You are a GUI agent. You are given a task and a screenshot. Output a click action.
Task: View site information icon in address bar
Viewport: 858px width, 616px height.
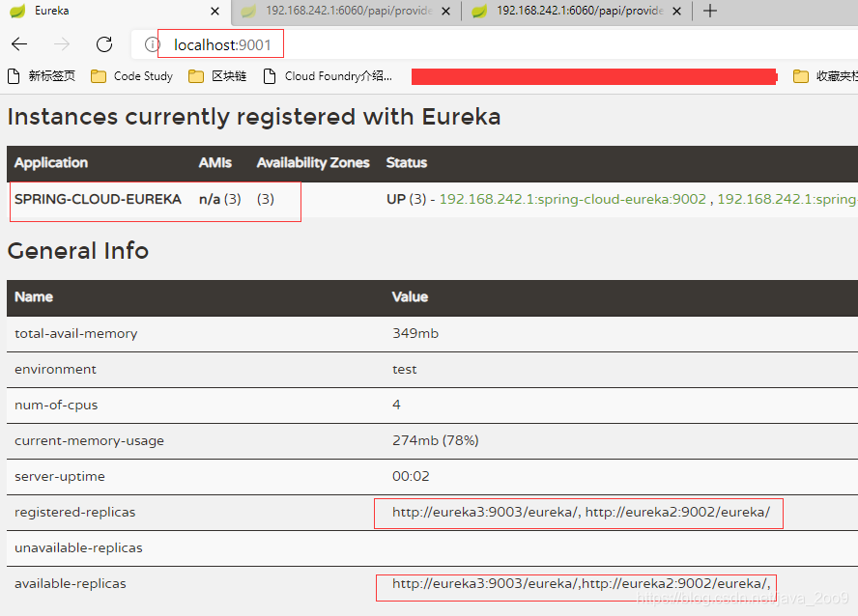pyautogui.click(x=152, y=44)
